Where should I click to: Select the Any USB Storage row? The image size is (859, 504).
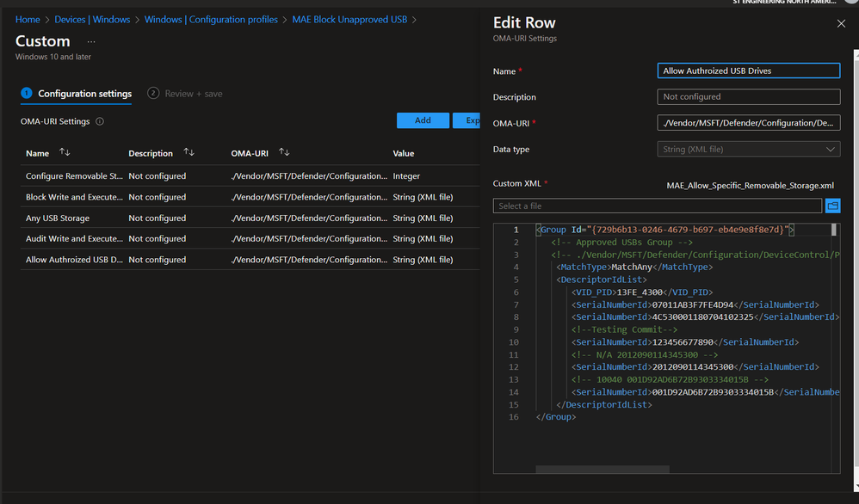250,218
